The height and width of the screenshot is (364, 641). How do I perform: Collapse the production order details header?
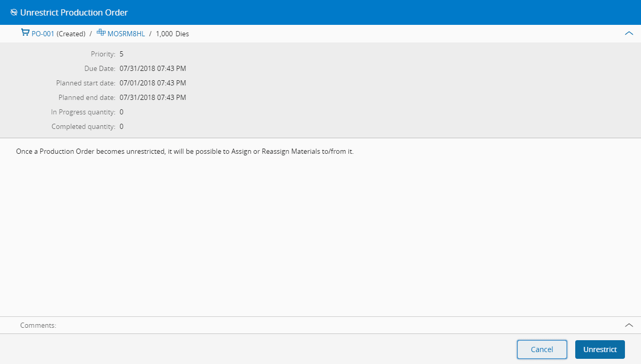(x=629, y=33)
